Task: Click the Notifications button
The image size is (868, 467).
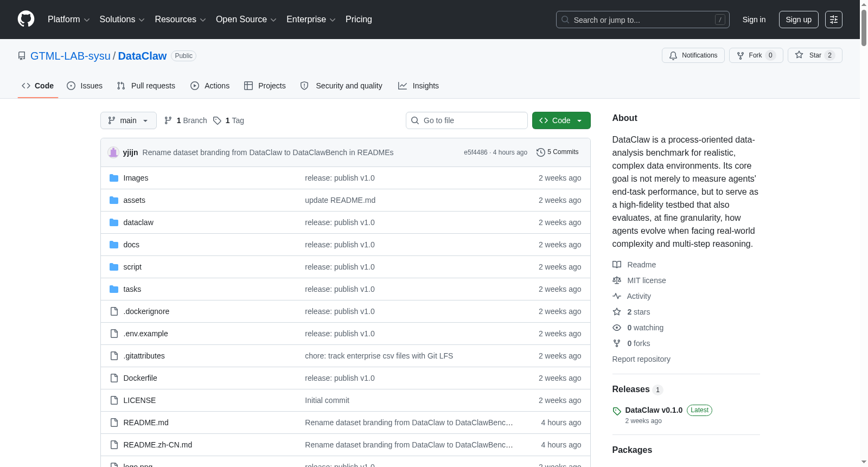Action: tap(693, 55)
